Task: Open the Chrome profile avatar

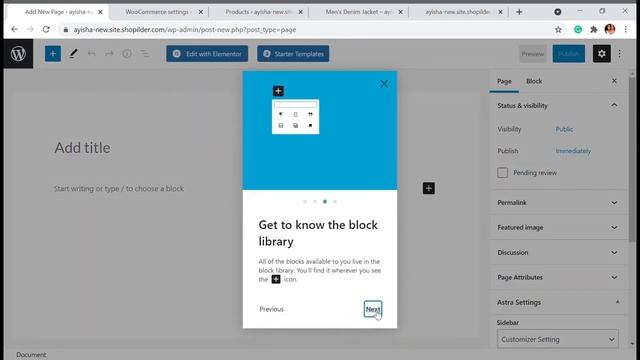Action: [x=610, y=29]
